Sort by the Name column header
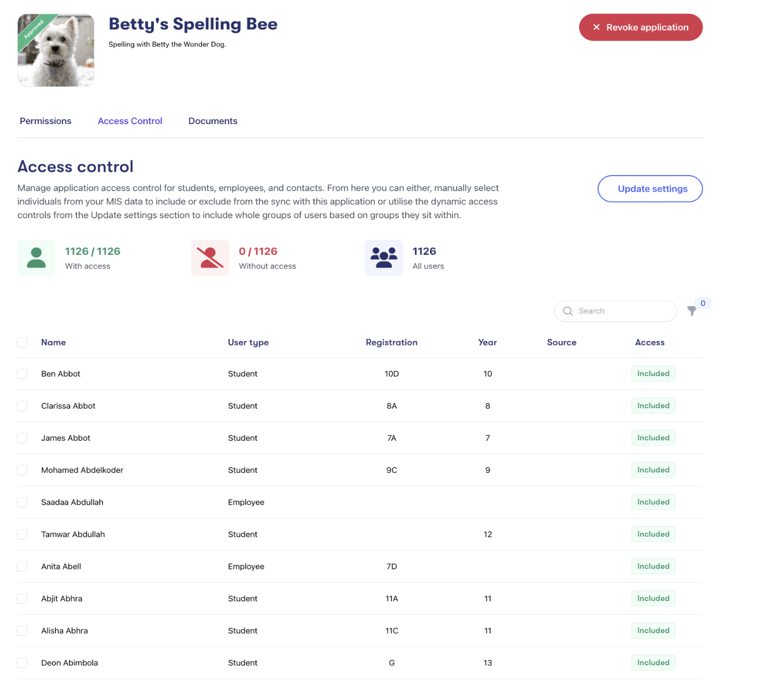 point(54,343)
